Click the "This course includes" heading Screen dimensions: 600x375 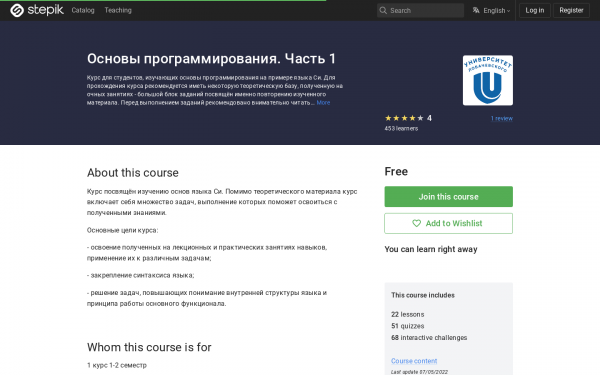tap(423, 295)
